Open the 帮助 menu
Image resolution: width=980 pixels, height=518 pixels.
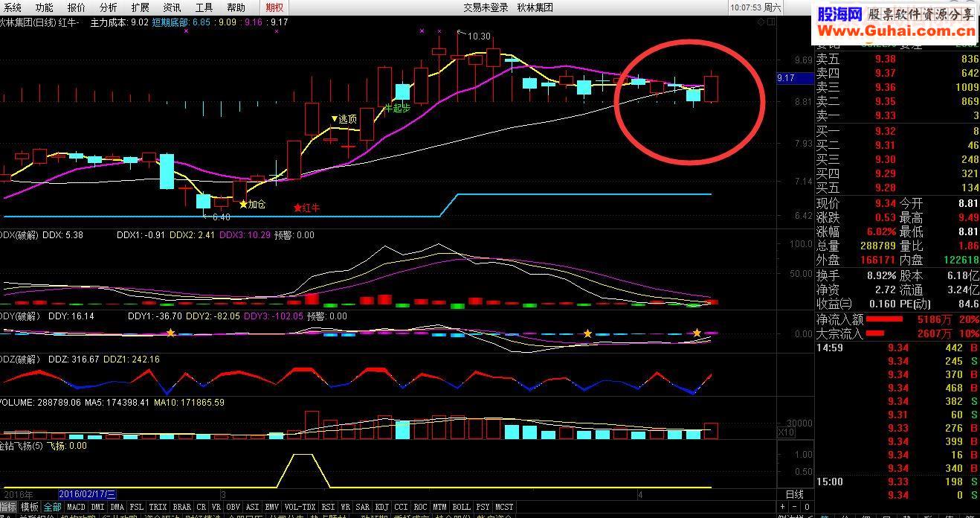click(x=236, y=7)
